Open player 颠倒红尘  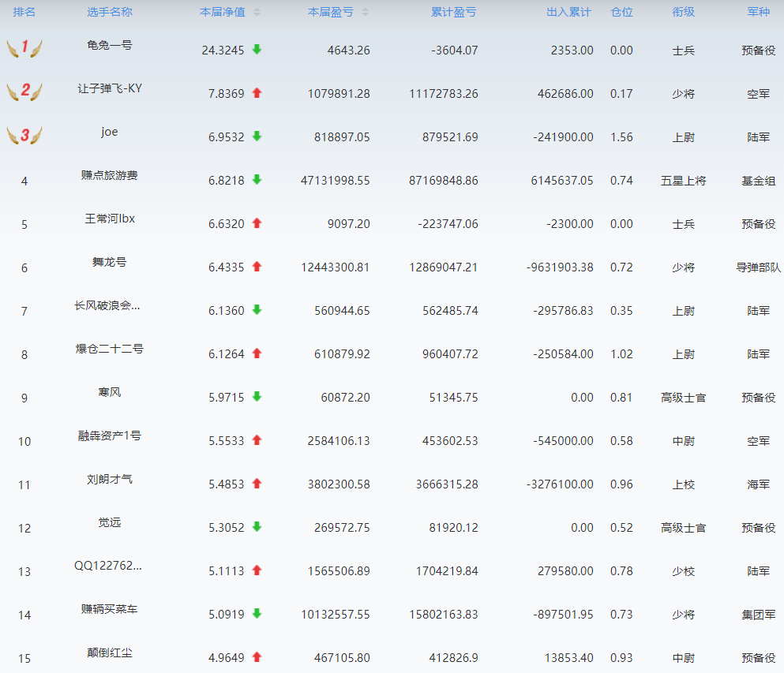(x=110, y=652)
